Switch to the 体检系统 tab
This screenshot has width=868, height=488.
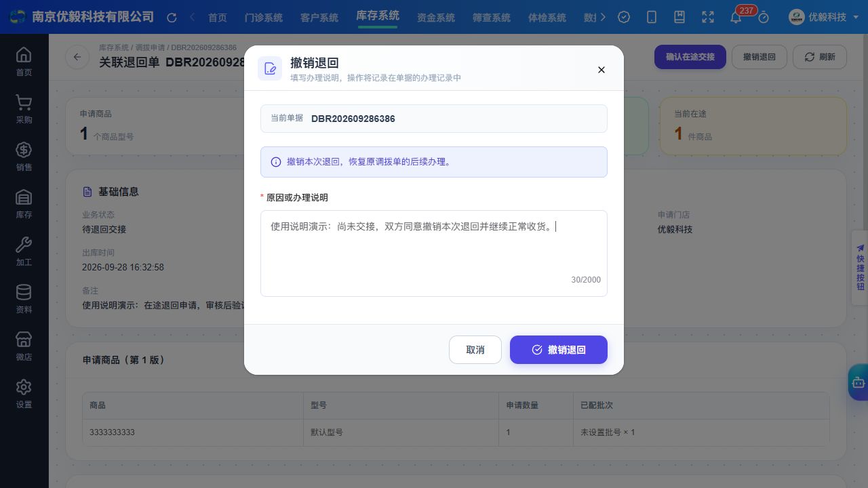pyautogui.click(x=547, y=18)
